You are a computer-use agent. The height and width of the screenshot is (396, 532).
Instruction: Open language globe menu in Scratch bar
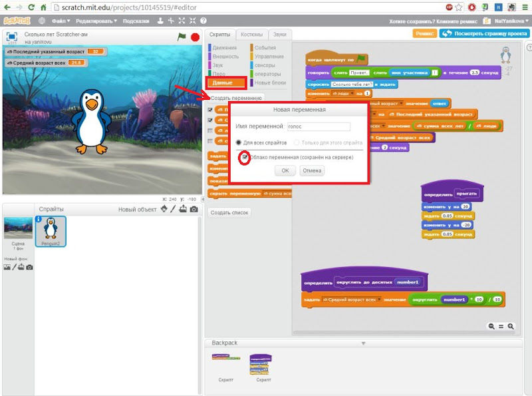[x=42, y=21]
